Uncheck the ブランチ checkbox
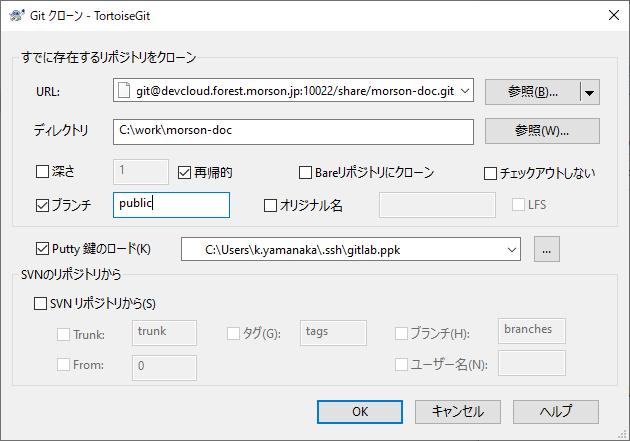Image resolution: width=630 pixels, height=441 pixels. point(42,205)
